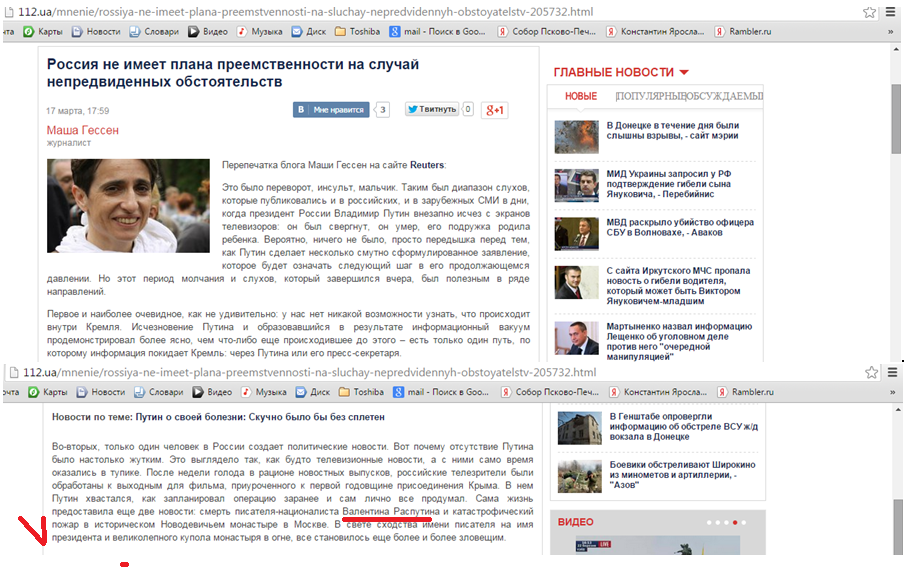The height and width of the screenshot is (571, 907).
Task: Click the date text 17 марта, 17:59
Action: pos(78,110)
